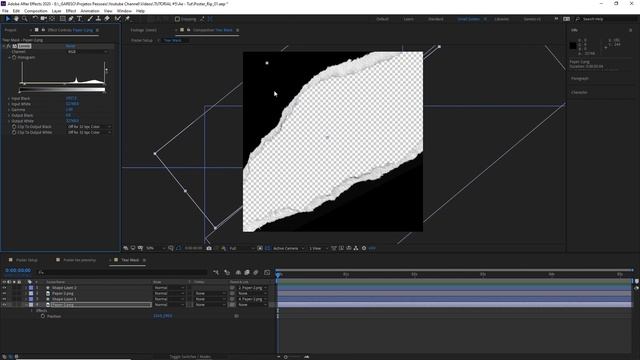Viewport: 640px width, 360px height.
Task: Hide layer 2 Paper-2.png eye icon
Action: [4, 293]
